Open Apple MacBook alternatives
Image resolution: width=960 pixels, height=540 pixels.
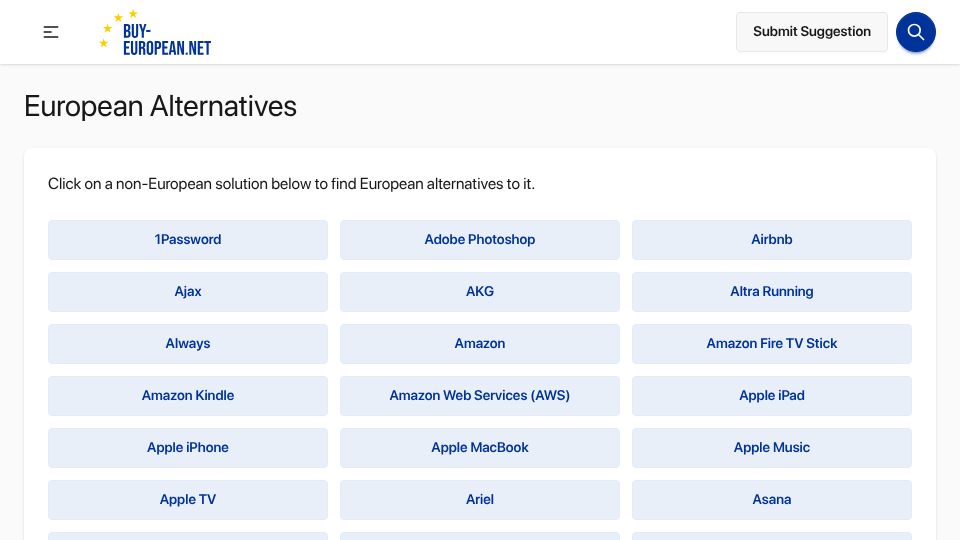(480, 448)
